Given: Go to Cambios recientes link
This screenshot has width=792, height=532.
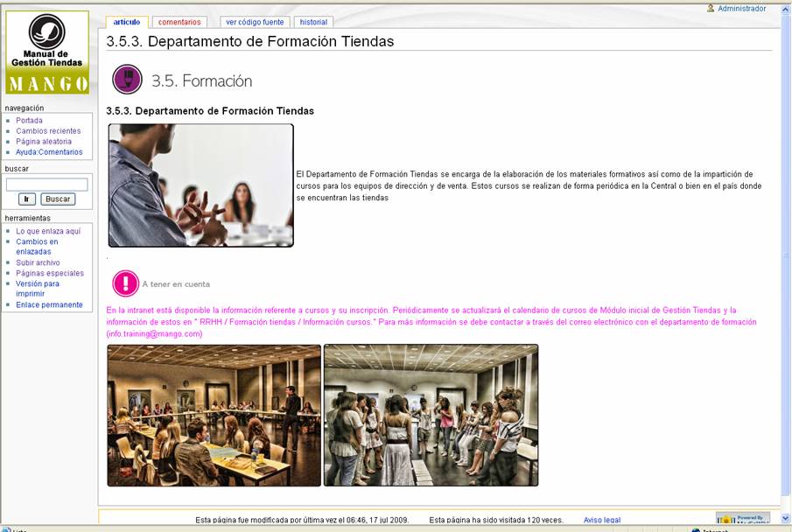Looking at the screenshot, I should coord(48,131).
